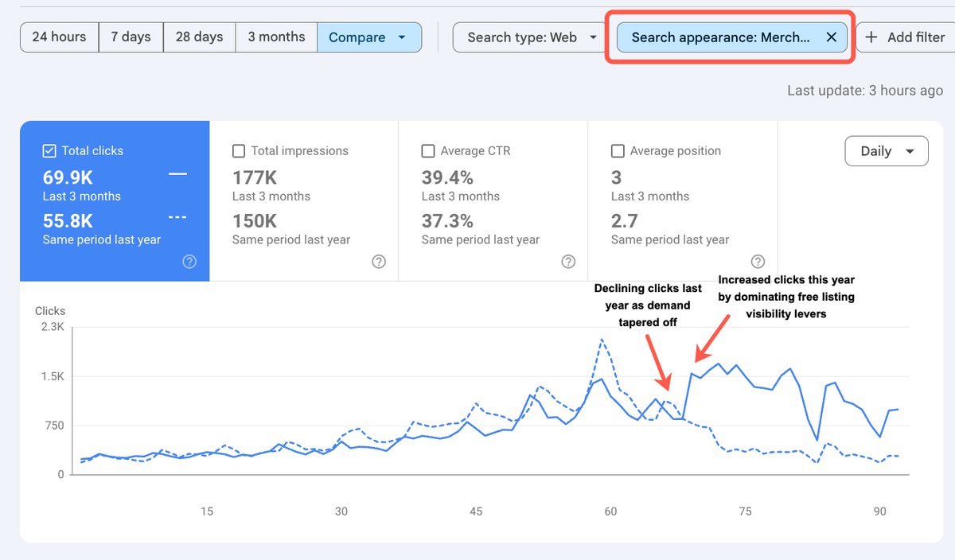Enable the Average CTR checkbox
The width and height of the screenshot is (955, 560).
(427, 150)
